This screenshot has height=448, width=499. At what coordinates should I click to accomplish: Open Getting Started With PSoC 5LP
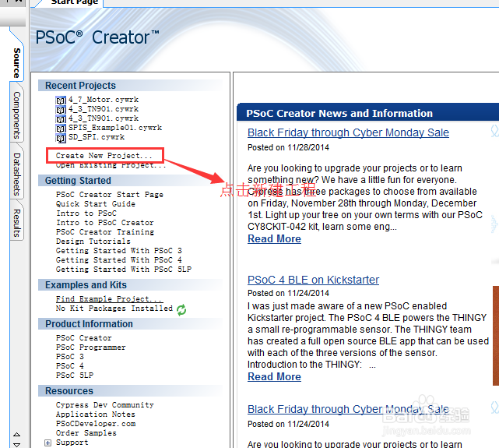[x=124, y=270]
